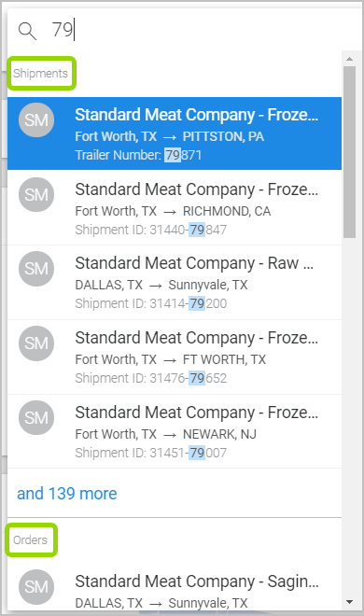Show the 139 more shipment results
The height and width of the screenshot is (616, 364).
click(x=67, y=494)
